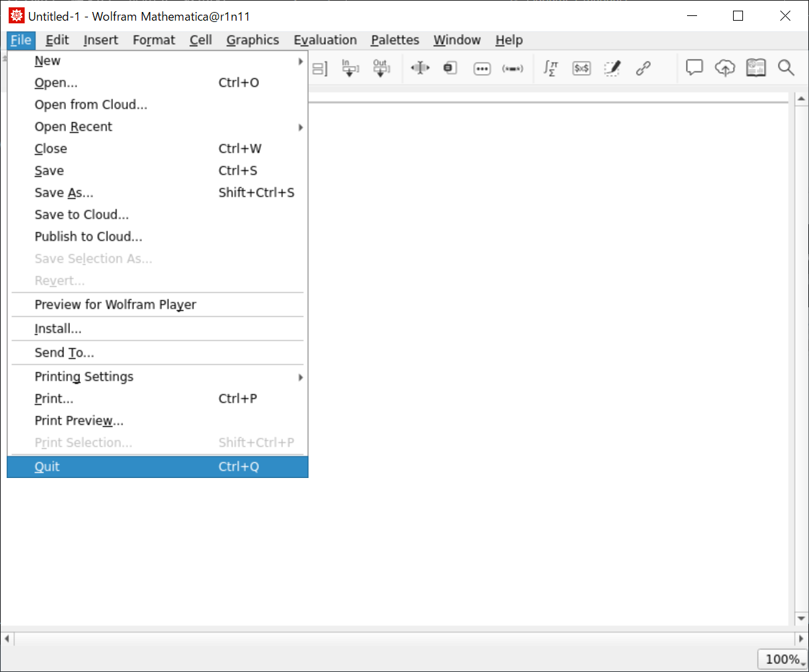
Task: Click the cloud upload icon
Action: pyautogui.click(x=725, y=67)
